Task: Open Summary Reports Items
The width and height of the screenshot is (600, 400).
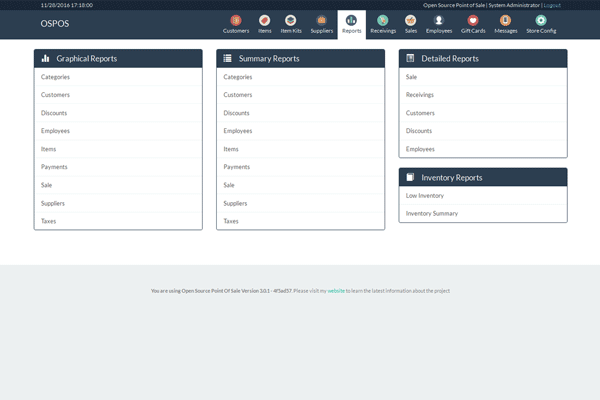Action: pyautogui.click(x=300, y=149)
